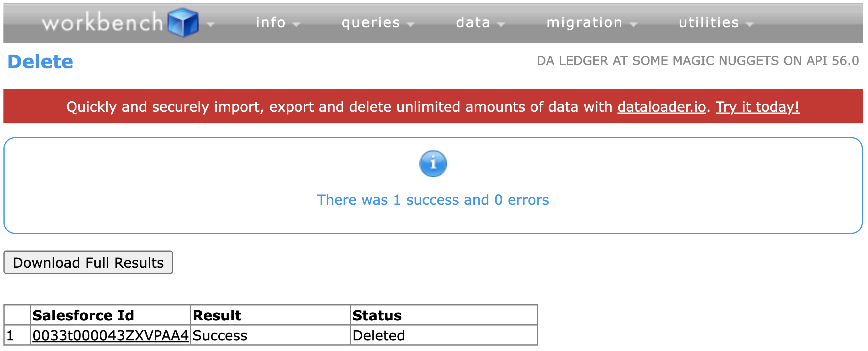Open the utilities menu

709,23
